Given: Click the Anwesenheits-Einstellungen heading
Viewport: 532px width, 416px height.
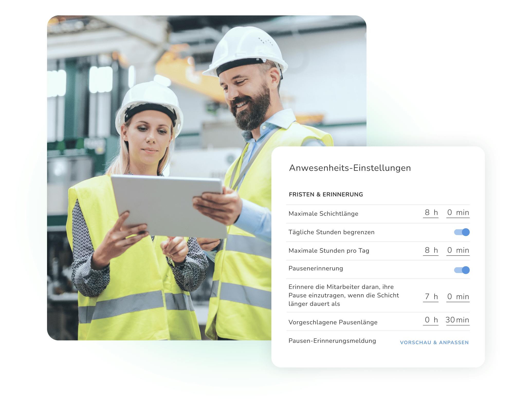Looking at the screenshot, I should coord(350,168).
